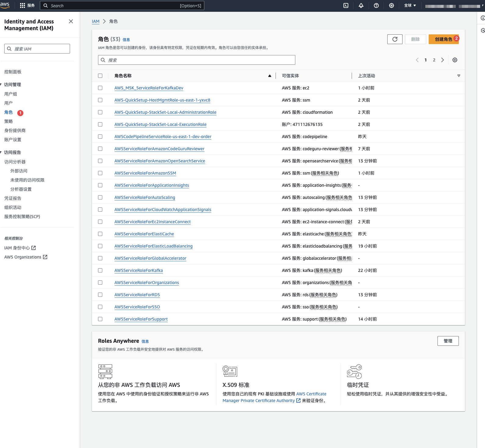Open 访问分析器 in sidebar
Screen dimensions: 485x448
15,162
